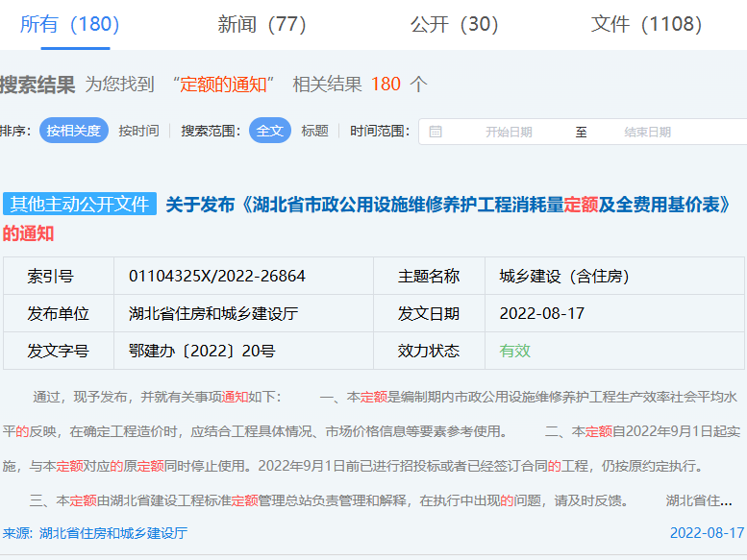Switch to the 所有 (180) tab
The height and width of the screenshot is (560, 747).
tap(69, 24)
